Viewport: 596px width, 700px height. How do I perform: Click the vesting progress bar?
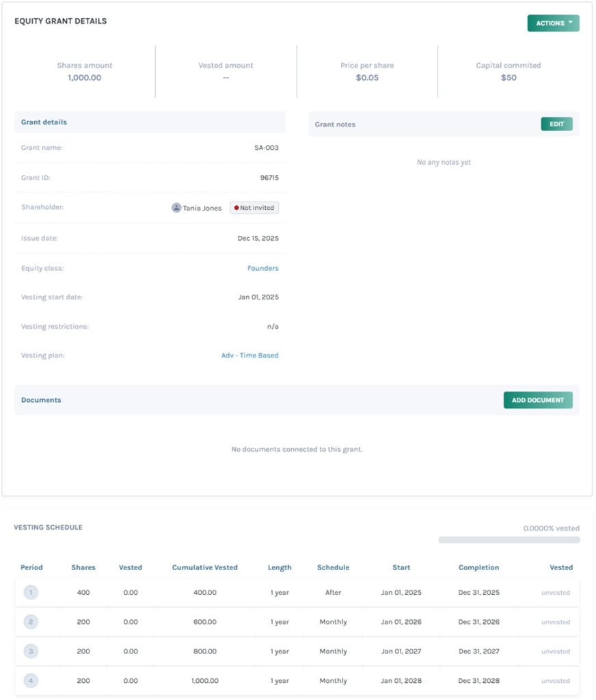pos(509,540)
